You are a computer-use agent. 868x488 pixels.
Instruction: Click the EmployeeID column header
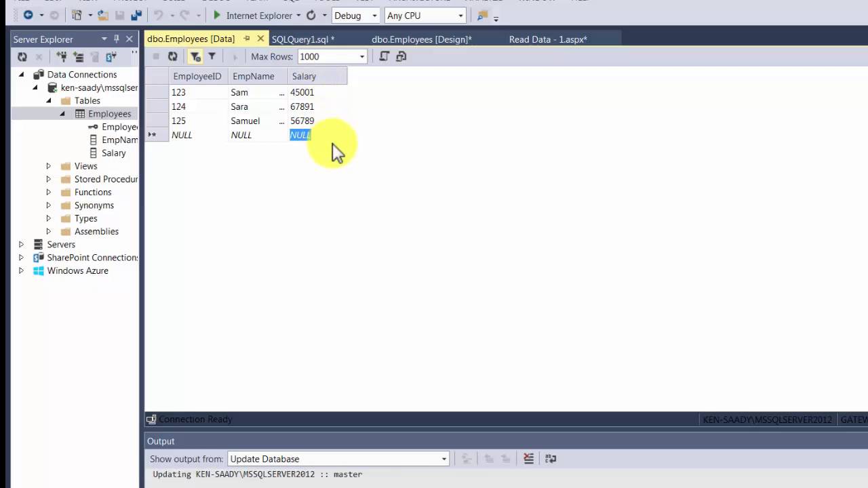pyautogui.click(x=197, y=76)
